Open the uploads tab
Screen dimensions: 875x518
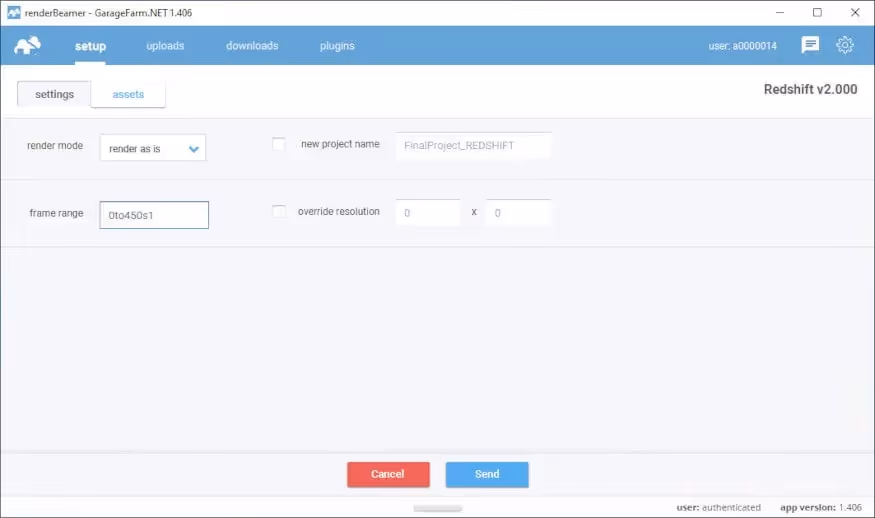(165, 46)
